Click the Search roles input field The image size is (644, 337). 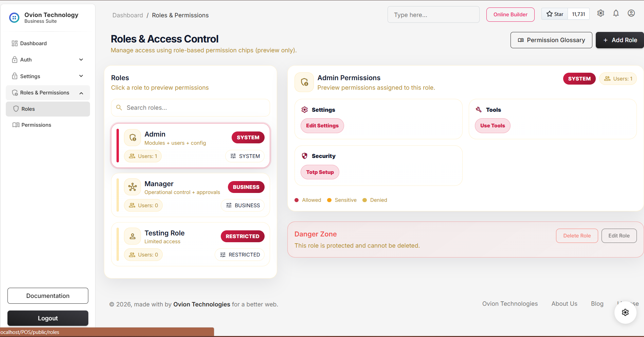(195, 108)
